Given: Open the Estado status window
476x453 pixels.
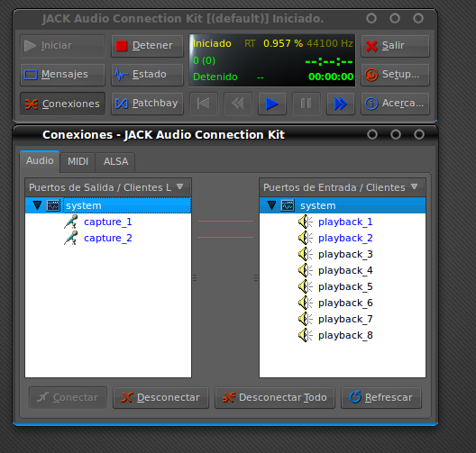Looking at the screenshot, I should (147, 75).
